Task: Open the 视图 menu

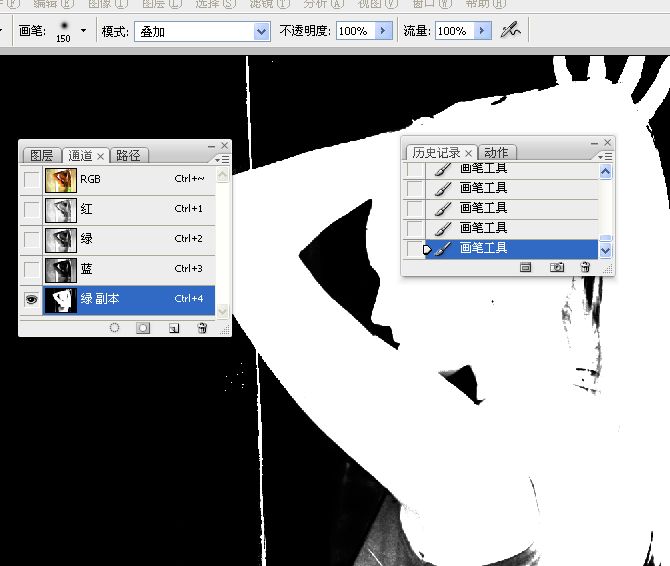Action: coord(378,4)
